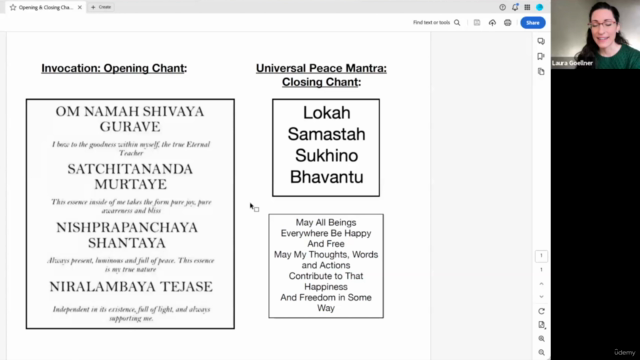The image size is (640, 360).
Task: Click 'Independent in its existence' translation line
Action: tap(131, 313)
